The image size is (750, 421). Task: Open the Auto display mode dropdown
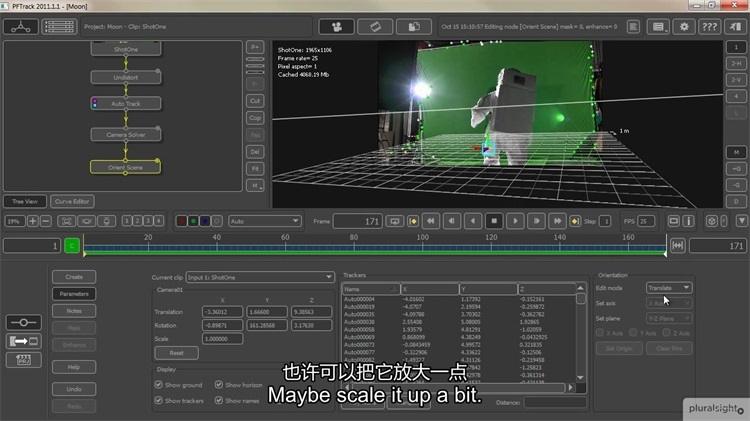pos(265,221)
